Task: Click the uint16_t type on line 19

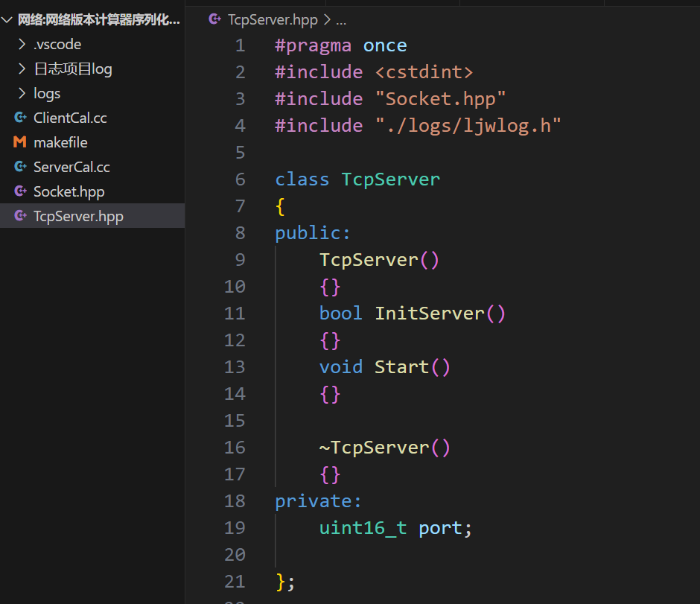Action: click(363, 528)
